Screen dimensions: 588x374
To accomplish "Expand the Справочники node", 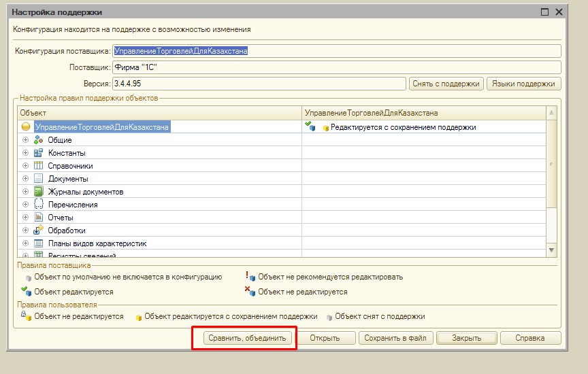I will coord(25,166).
